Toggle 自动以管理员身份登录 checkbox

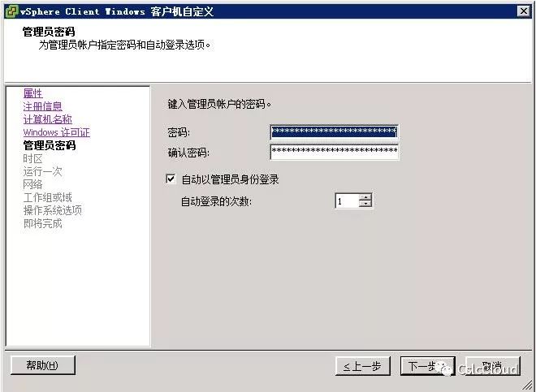[171, 179]
